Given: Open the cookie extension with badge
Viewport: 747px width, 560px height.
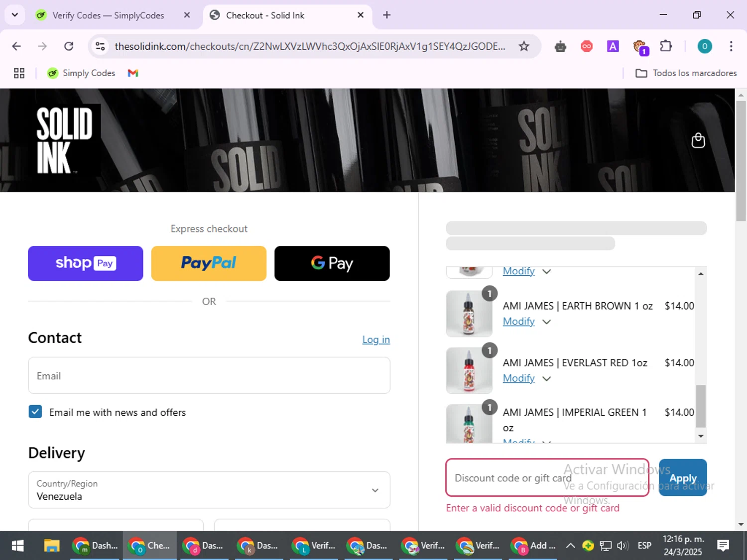Looking at the screenshot, I should pos(640,47).
